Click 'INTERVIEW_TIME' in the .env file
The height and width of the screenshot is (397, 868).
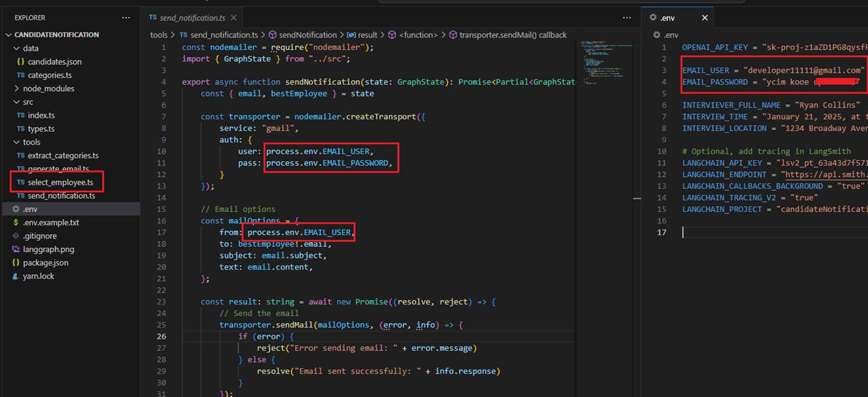point(715,117)
